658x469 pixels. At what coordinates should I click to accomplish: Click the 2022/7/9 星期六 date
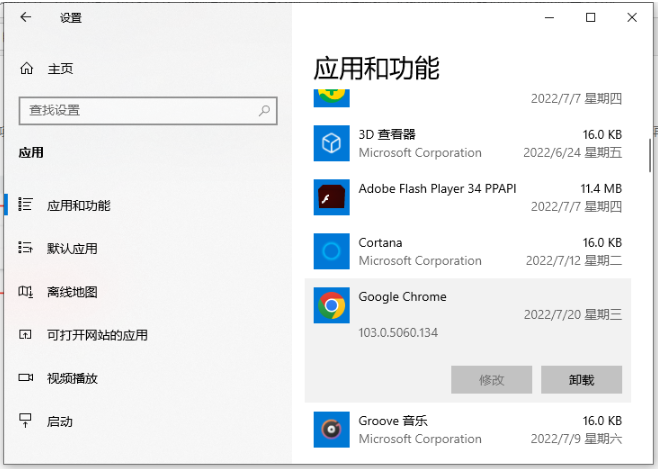coord(576,439)
